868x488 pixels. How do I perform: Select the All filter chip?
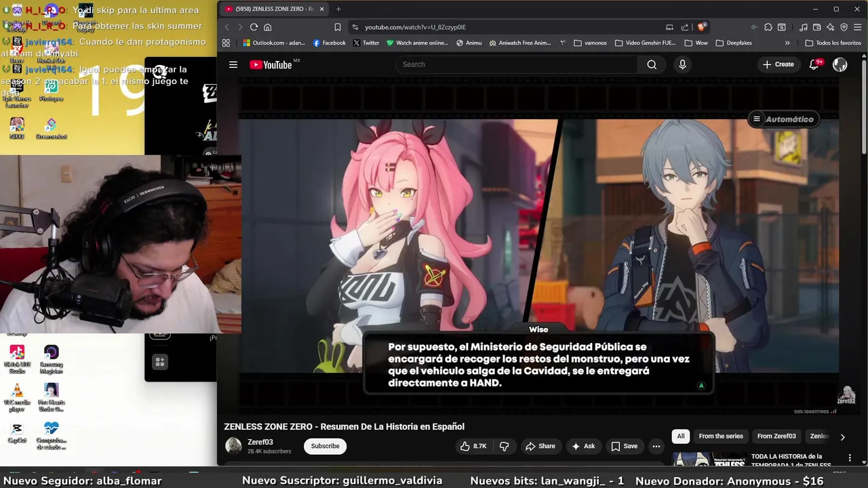pos(681,436)
